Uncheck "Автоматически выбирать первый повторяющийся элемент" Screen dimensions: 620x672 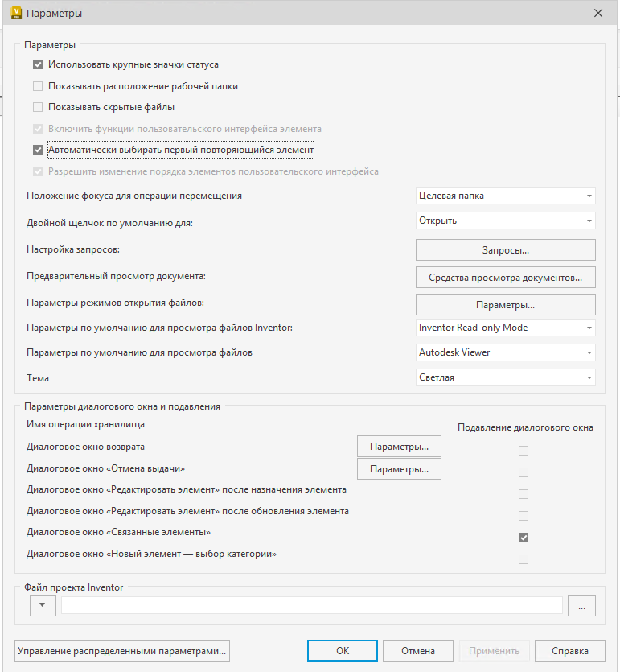click(38, 150)
